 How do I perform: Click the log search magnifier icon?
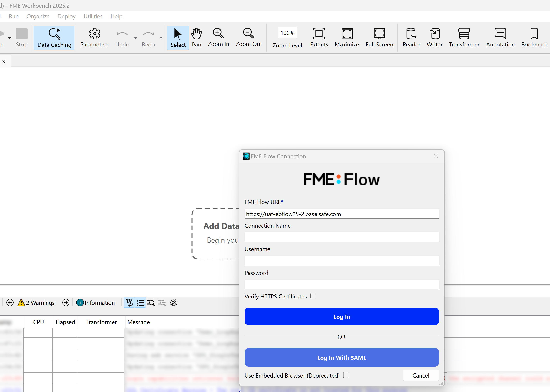pyautogui.click(x=151, y=302)
